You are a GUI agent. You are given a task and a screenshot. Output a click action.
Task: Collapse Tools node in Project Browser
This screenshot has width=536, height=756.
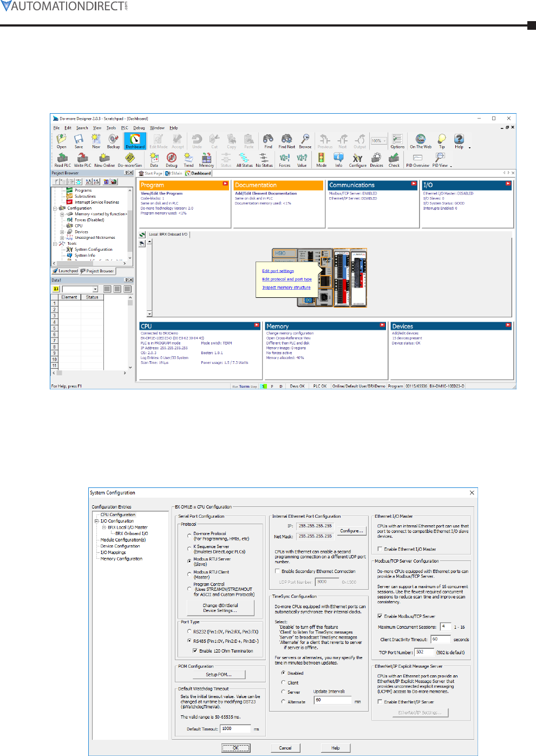pyautogui.click(x=55, y=244)
